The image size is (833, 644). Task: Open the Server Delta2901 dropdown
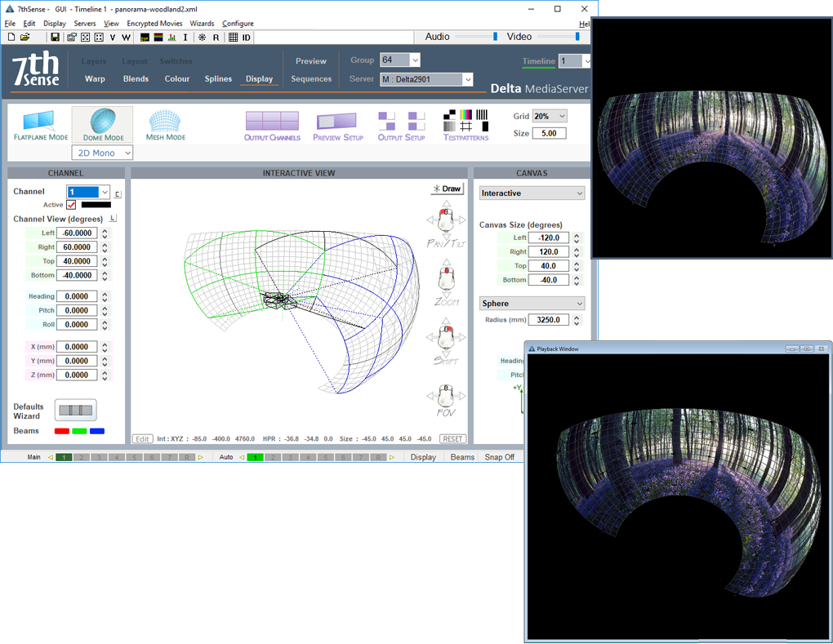pyautogui.click(x=426, y=80)
